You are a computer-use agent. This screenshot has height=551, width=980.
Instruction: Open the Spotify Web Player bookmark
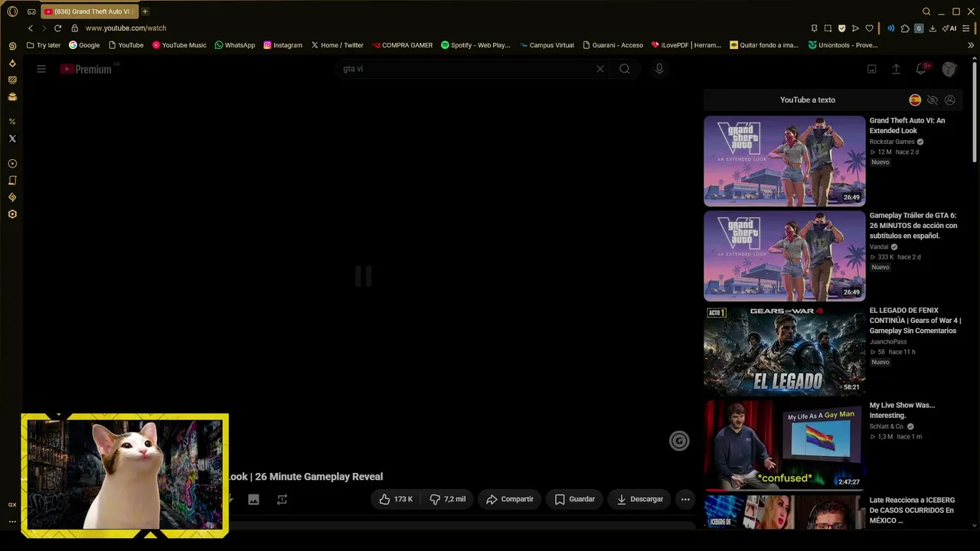point(475,45)
